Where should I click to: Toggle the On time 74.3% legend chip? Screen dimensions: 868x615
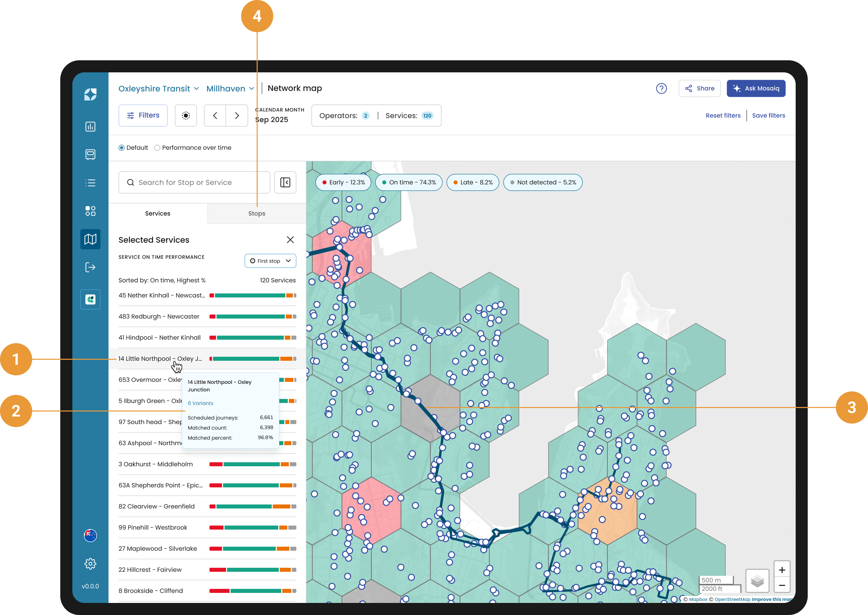coord(409,183)
